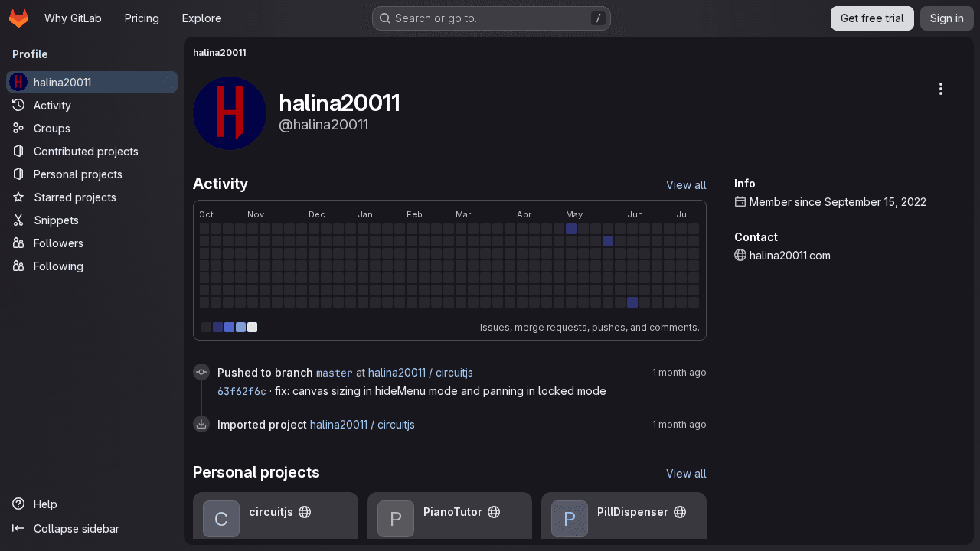Click the imported project event icon
This screenshot has height=551, width=980.
[x=201, y=424]
